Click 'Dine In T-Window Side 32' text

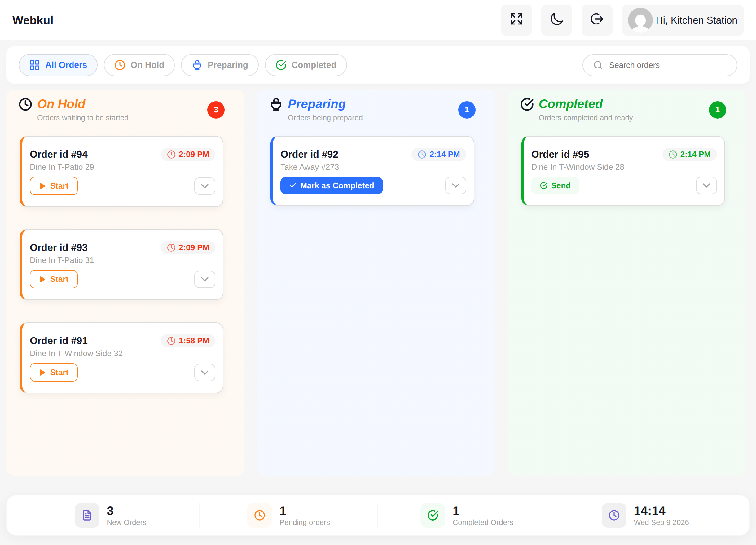[x=76, y=353]
